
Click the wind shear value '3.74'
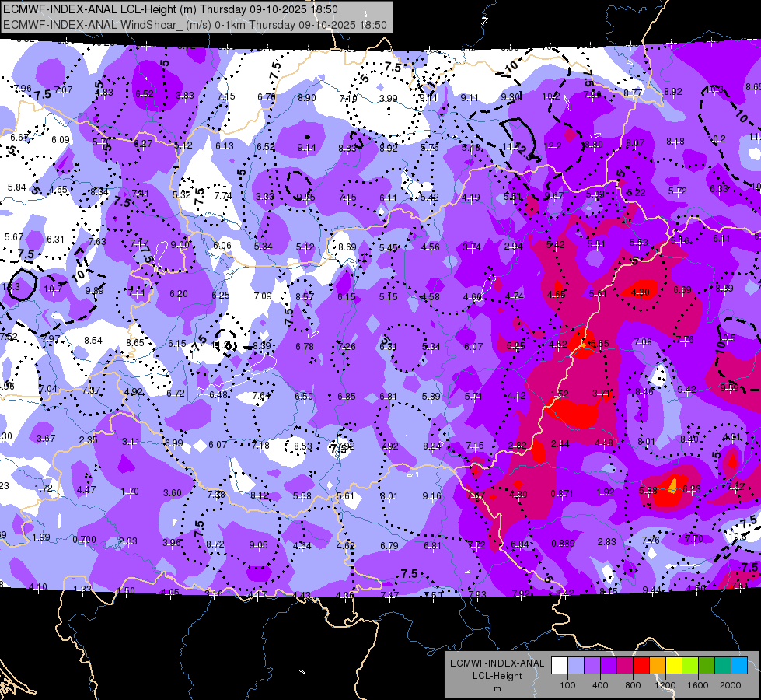pos(472,247)
